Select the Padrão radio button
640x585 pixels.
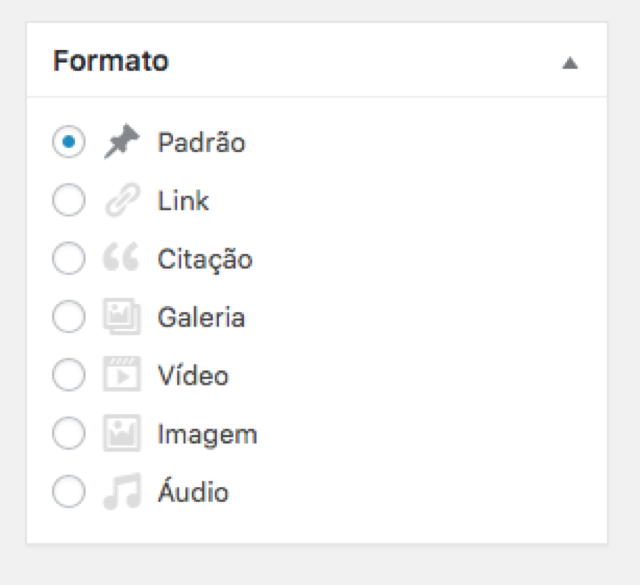(x=69, y=143)
